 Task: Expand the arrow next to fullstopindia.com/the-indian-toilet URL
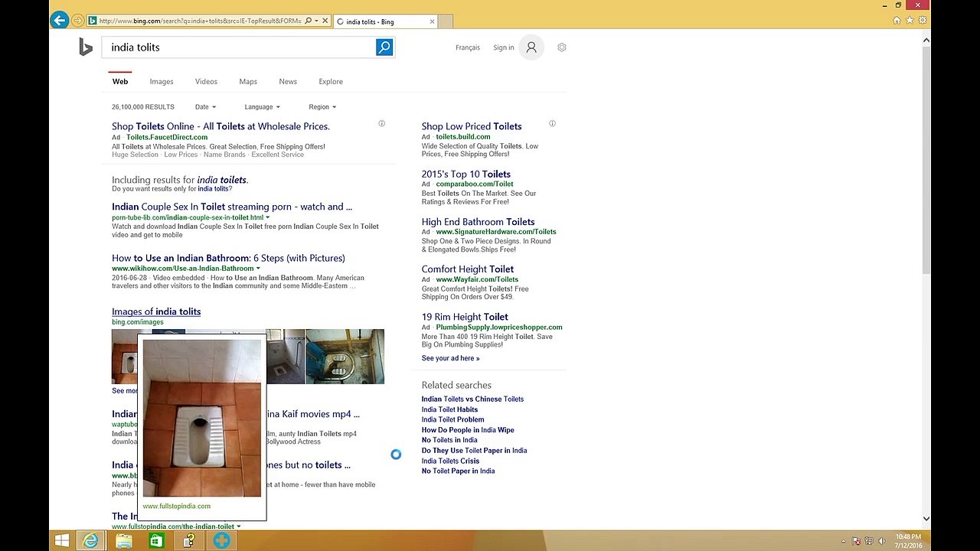239,527
